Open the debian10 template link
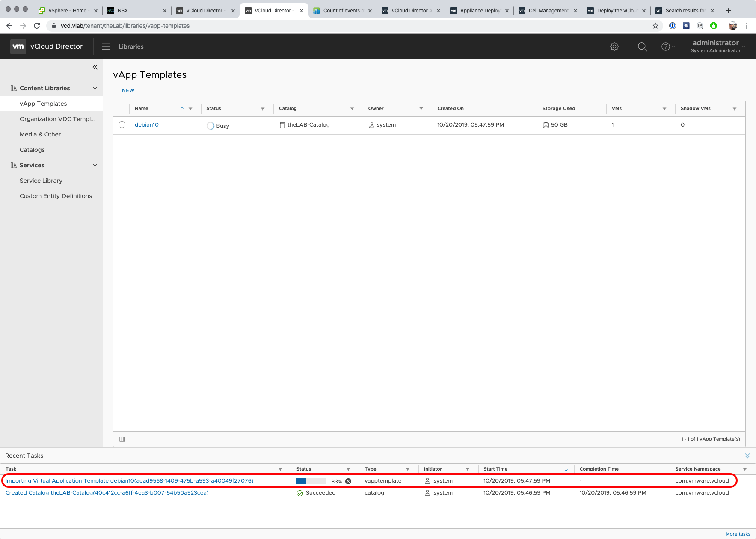Image resolution: width=756 pixels, height=539 pixels. point(147,125)
